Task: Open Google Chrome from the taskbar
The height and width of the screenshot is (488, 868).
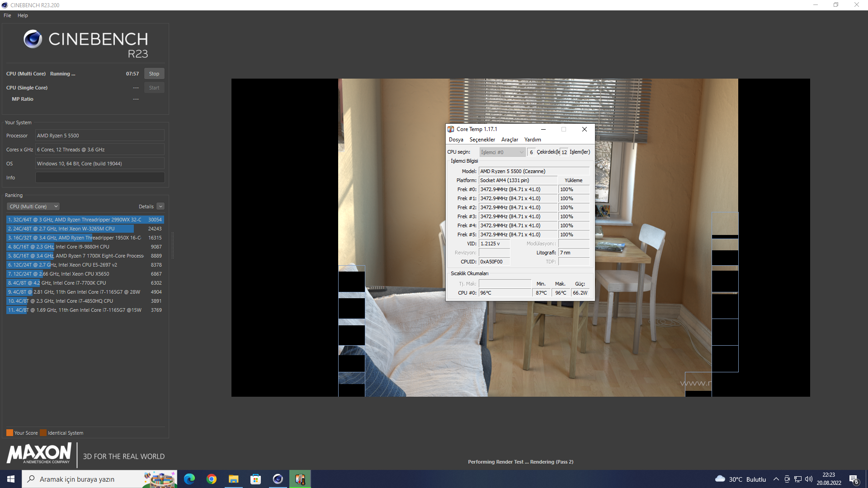Action: pyautogui.click(x=212, y=479)
